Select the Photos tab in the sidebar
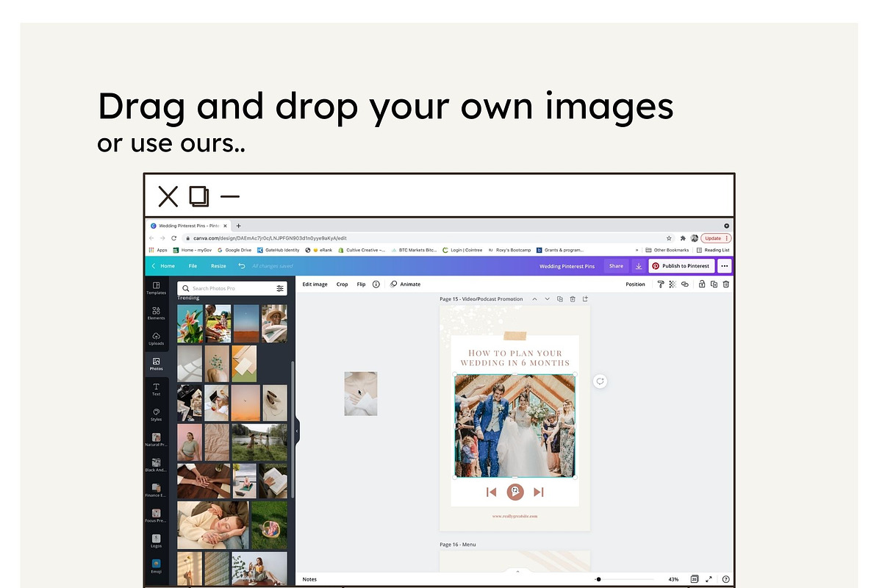The width and height of the screenshot is (882, 588). pos(156,364)
